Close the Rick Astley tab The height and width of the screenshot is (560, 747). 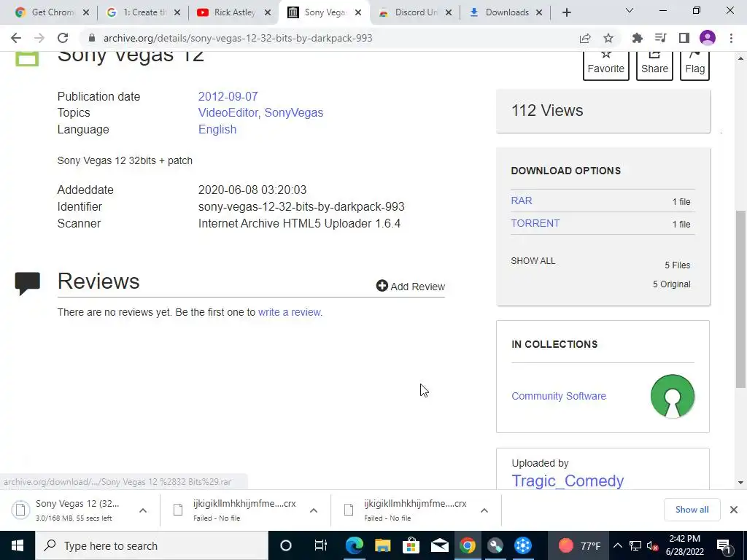click(268, 12)
